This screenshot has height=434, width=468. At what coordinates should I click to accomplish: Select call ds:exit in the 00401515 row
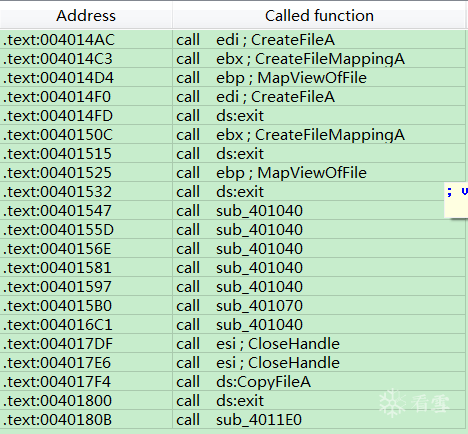(220, 154)
